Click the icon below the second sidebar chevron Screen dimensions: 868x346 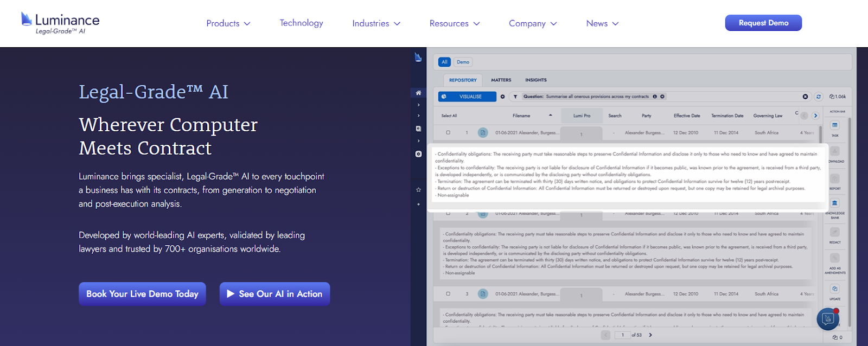[418, 129]
